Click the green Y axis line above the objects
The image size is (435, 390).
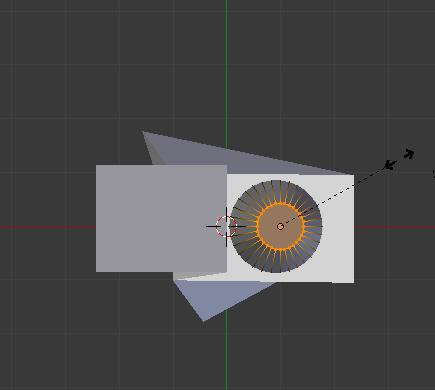point(227,67)
